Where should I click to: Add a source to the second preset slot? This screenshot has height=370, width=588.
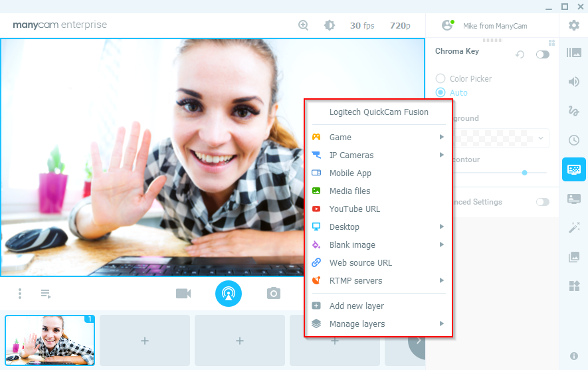click(x=145, y=340)
